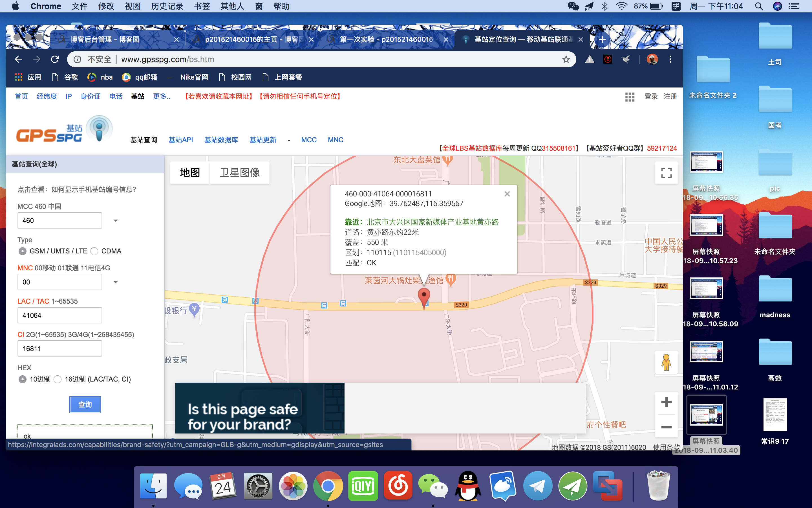Open a new tab with the plus button

click(x=602, y=39)
